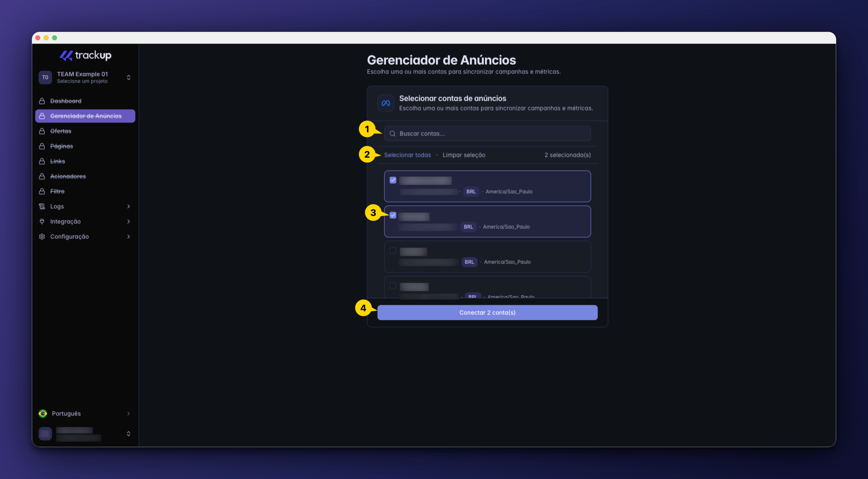Uncheck the first ad account checkbox

(x=393, y=180)
